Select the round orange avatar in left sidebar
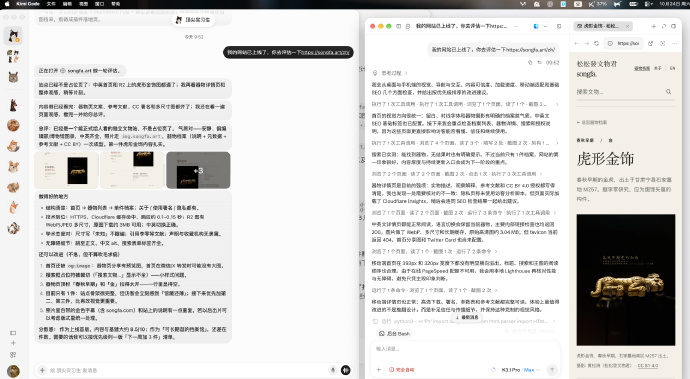The height and width of the screenshot is (379, 690). [13, 125]
